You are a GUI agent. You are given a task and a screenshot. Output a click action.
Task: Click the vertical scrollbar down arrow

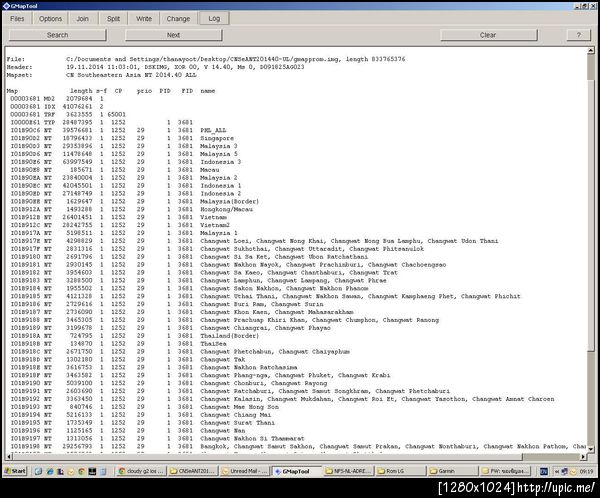[591, 449]
